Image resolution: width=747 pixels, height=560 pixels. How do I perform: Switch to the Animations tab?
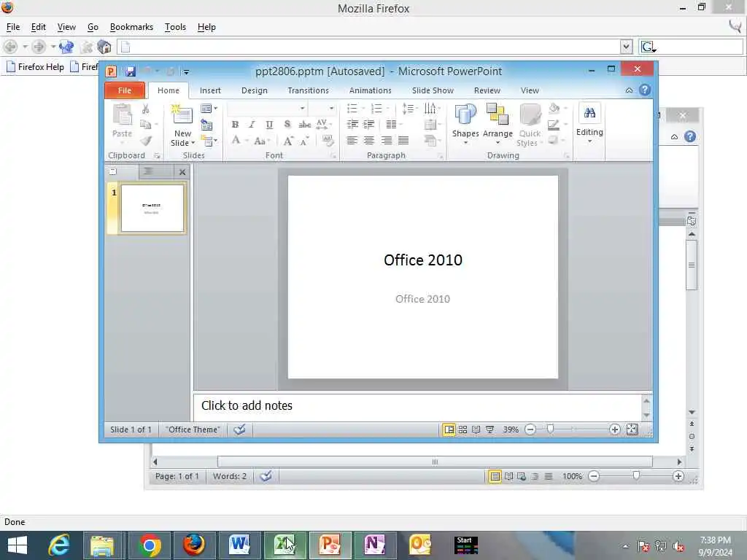click(370, 90)
